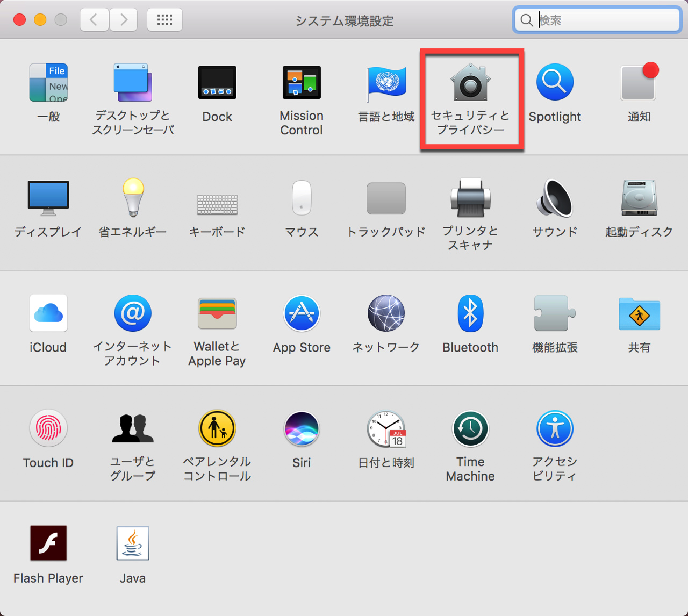This screenshot has width=688, height=616.
Task: Open 起動ディスク hard drive icon
Action: [x=639, y=198]
